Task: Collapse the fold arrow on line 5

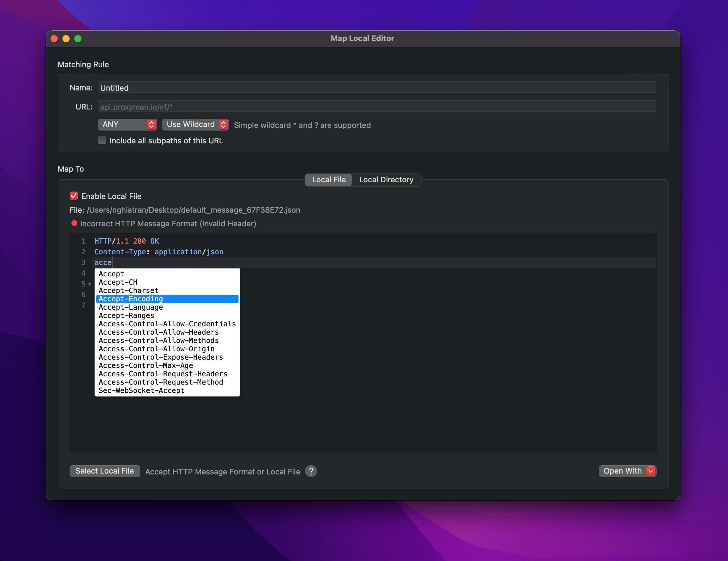Action: click(x=89, y=284)
